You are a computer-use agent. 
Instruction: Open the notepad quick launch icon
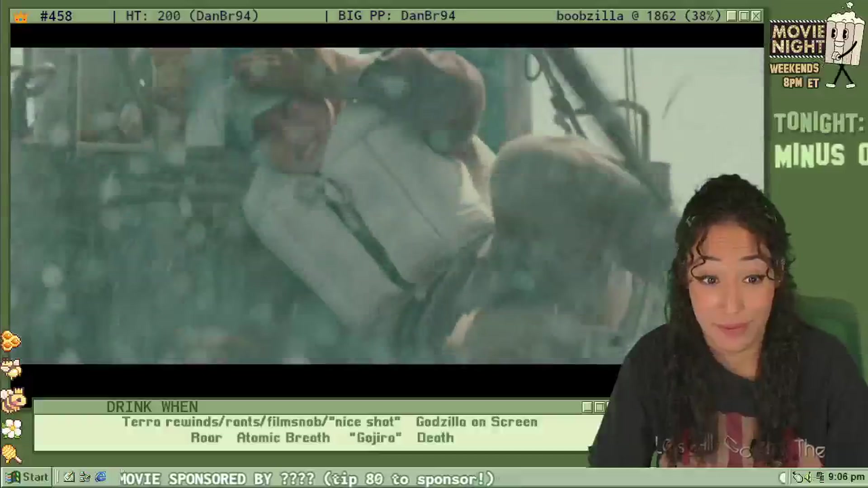pyautogui.click(x=69, y=477)
